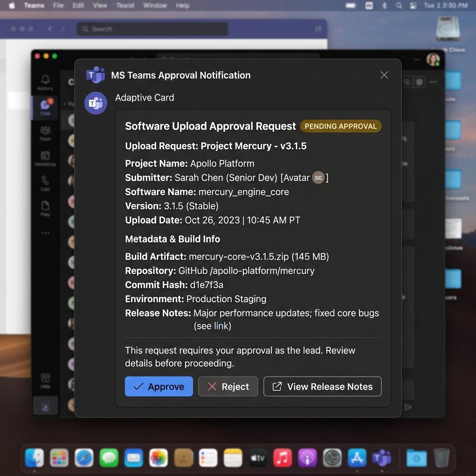The height and width of the screenshot is (476, 476).
Task: Open Apple TV from the Dock
Action: (258, 457)
